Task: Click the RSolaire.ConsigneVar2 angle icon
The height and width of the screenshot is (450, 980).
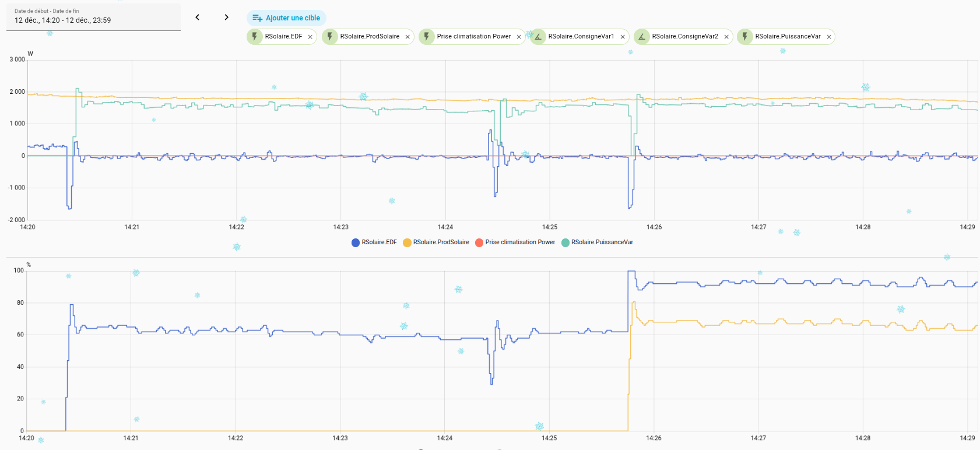Action: click(642, 37)
